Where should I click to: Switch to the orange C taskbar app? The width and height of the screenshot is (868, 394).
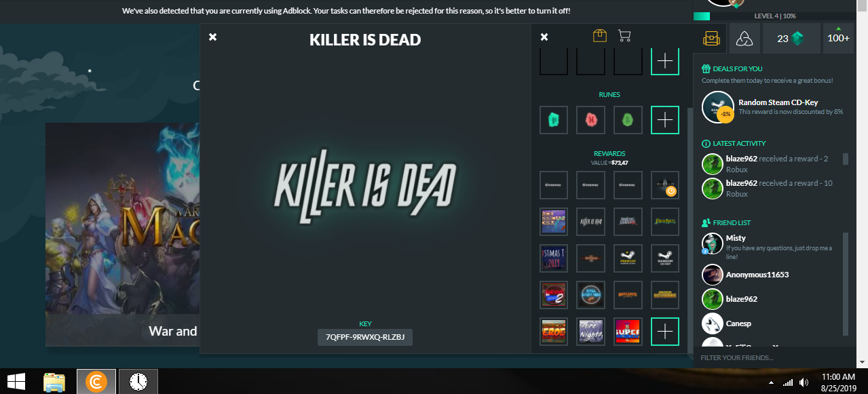coord(96,382)
